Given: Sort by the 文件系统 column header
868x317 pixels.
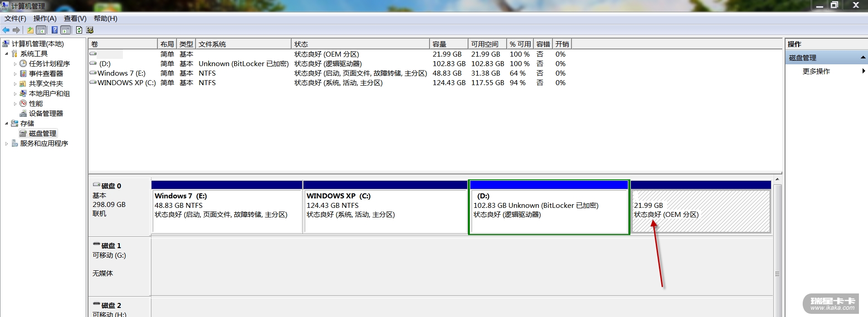Looking at the screenshot, I should coord(244,44).
